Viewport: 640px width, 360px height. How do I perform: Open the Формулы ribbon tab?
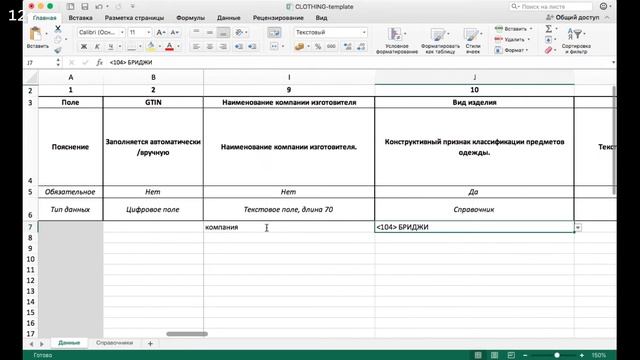point(190,18)
